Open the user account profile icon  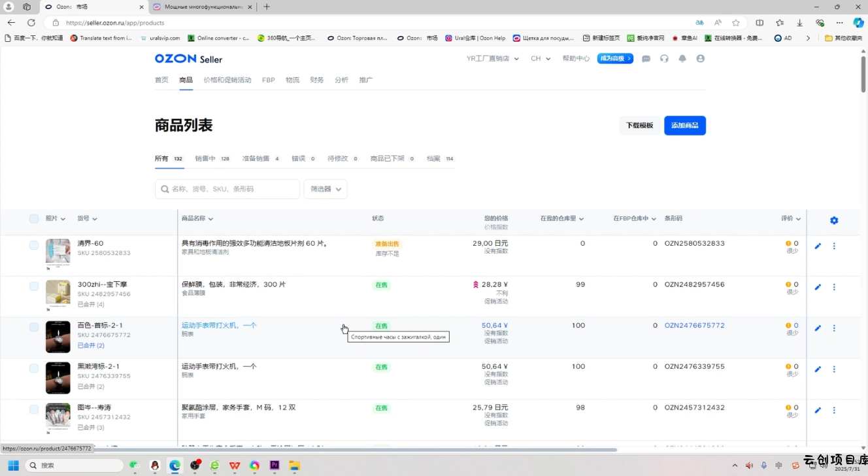pos(701,59)
